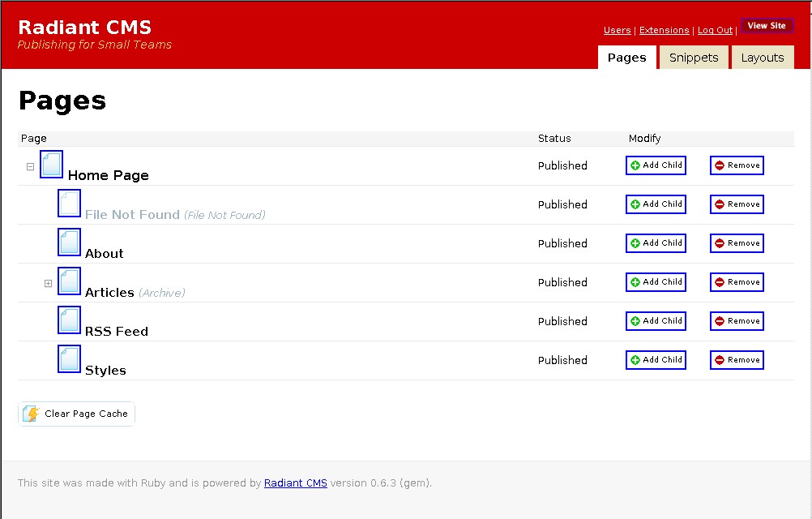812x519 pixels.
Task: Click Published status of Styles
Action: pyautogui.click(x=562, y=360)
